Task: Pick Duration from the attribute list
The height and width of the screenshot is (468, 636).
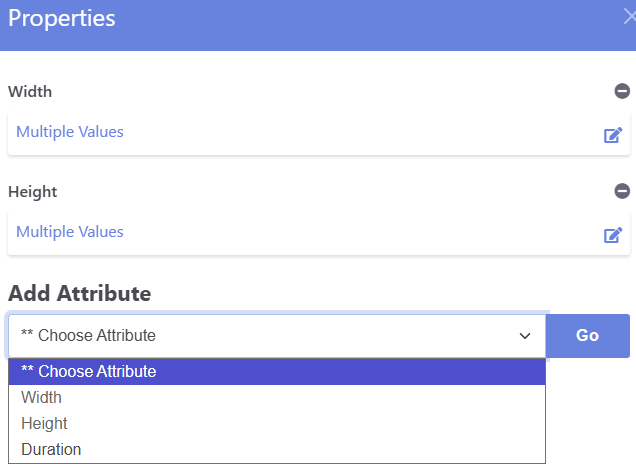Action: [51, 450]
